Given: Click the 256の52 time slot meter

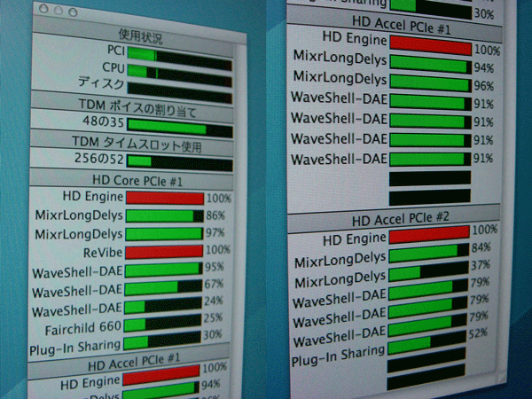Looking at the screenshot, I should coord(179,162).
